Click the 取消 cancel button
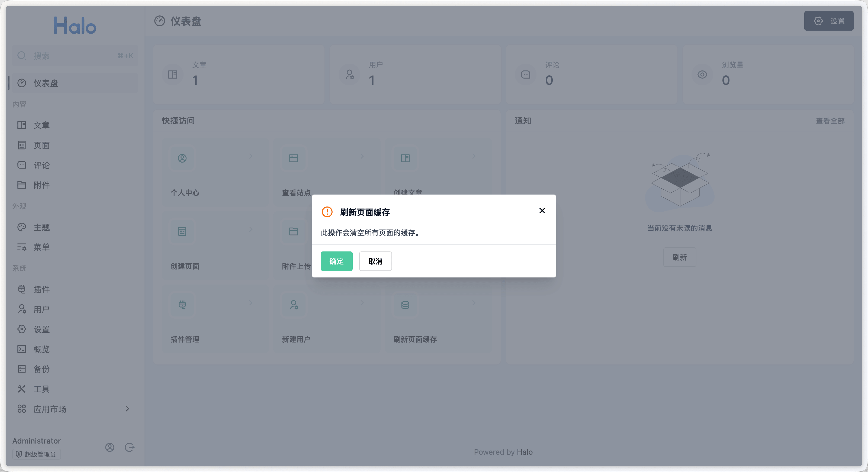 (375, 261)
